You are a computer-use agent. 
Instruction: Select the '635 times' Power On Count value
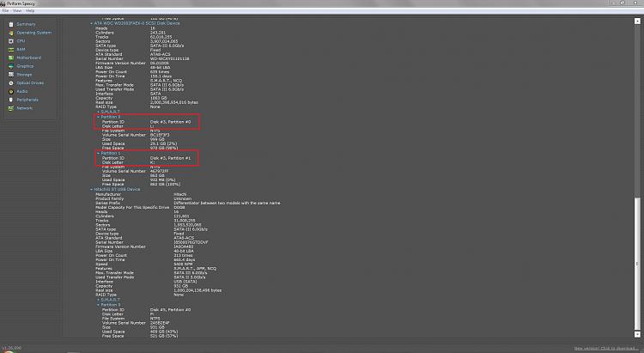(160, 72)
